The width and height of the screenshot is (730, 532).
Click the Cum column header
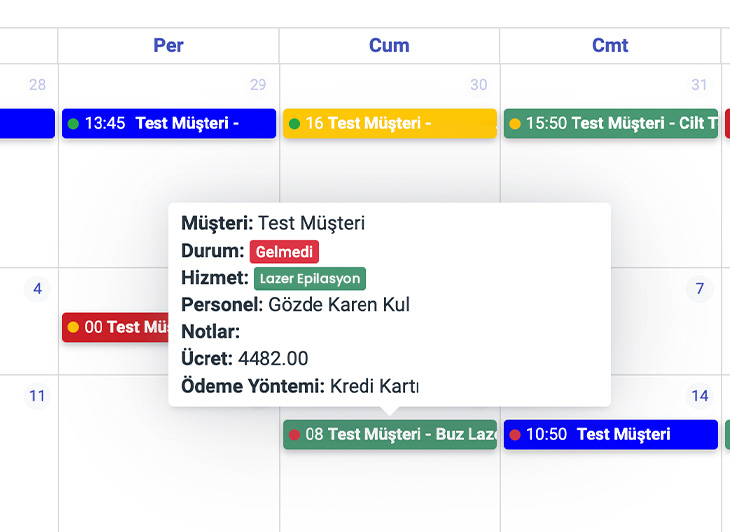coord(389,45)
